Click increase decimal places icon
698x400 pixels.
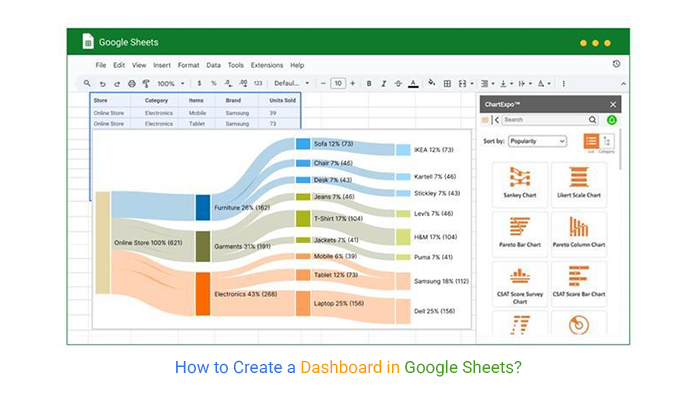click(243, 83)
